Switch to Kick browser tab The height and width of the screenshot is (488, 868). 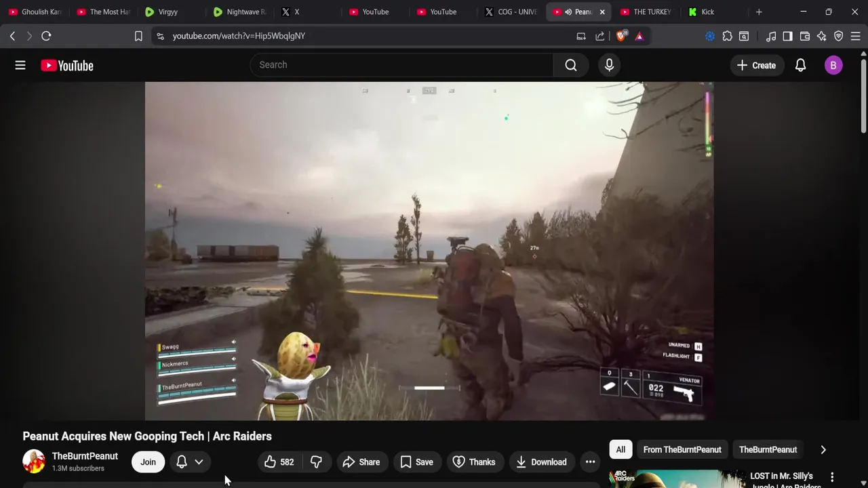713,12
